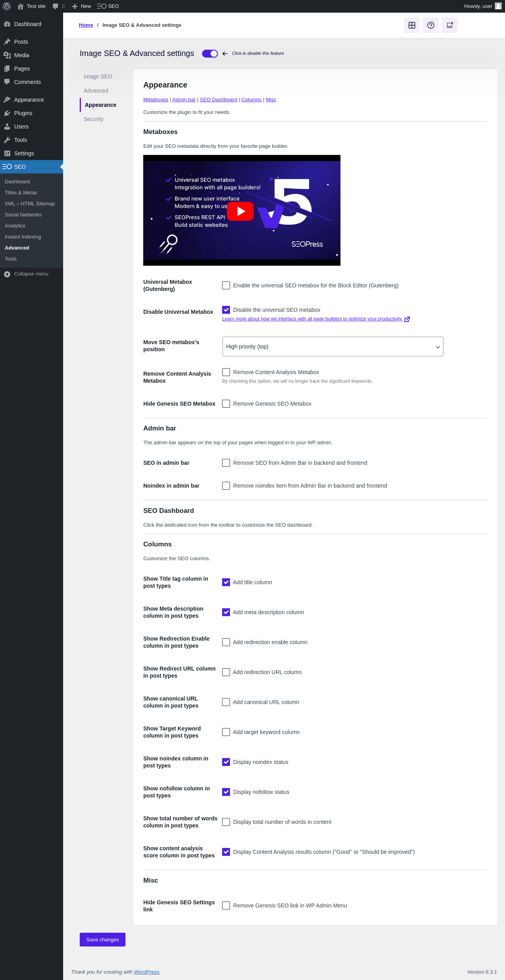Open Posts in sidebar

click(x=32, y=42)
